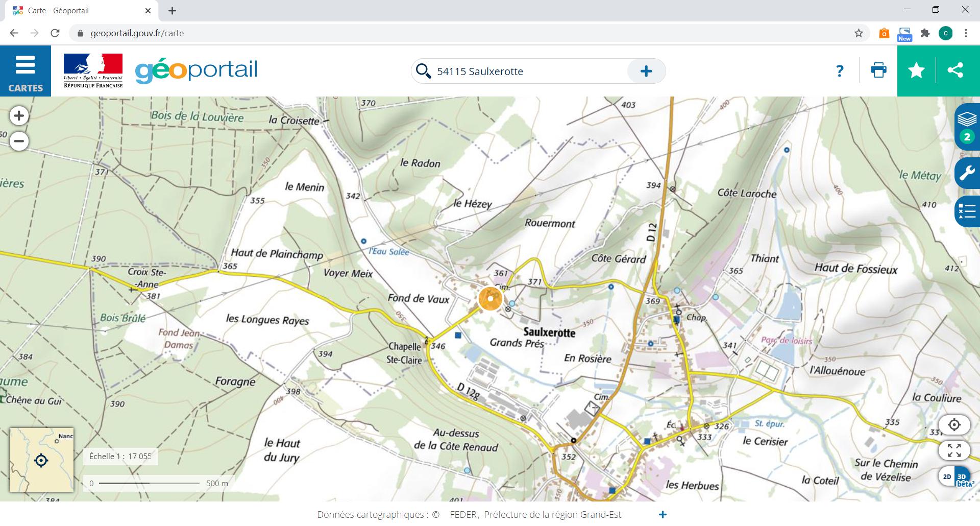Open help via the question mark icon

pos(840,71)
